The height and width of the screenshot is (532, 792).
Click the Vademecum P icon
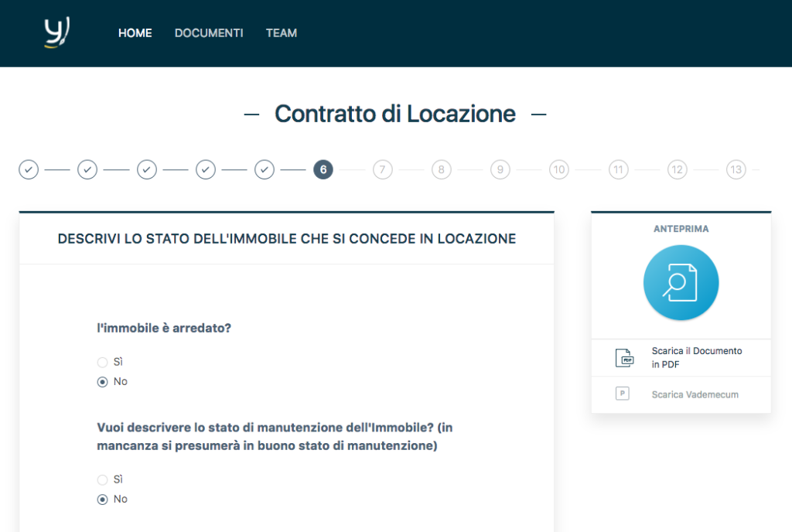point(623,394)
